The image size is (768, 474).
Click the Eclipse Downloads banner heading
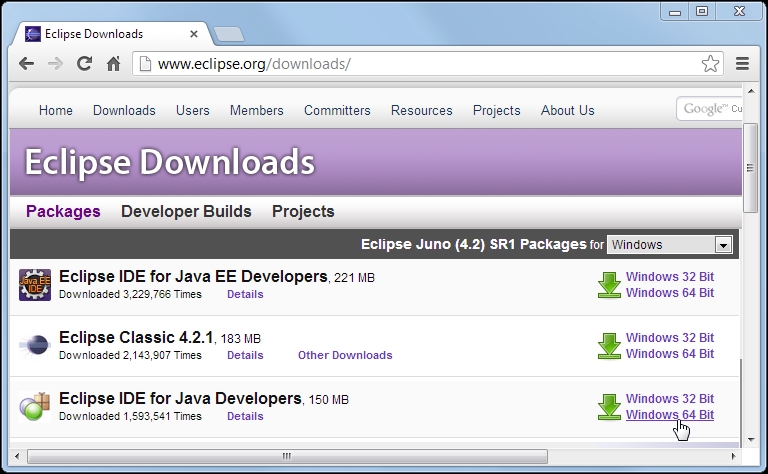169,162
